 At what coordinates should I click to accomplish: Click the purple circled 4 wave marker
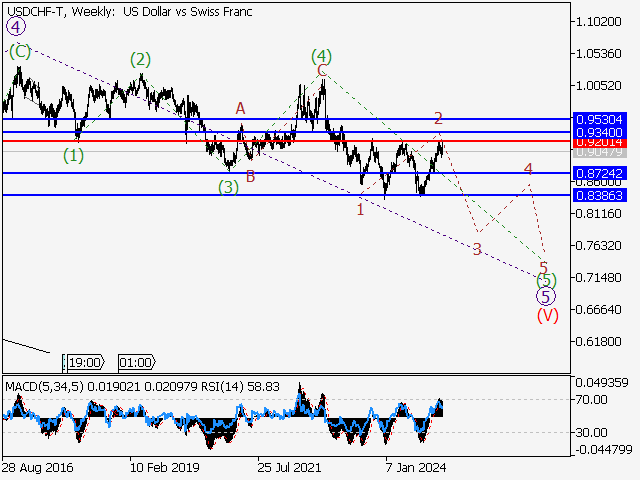(14, 30)
